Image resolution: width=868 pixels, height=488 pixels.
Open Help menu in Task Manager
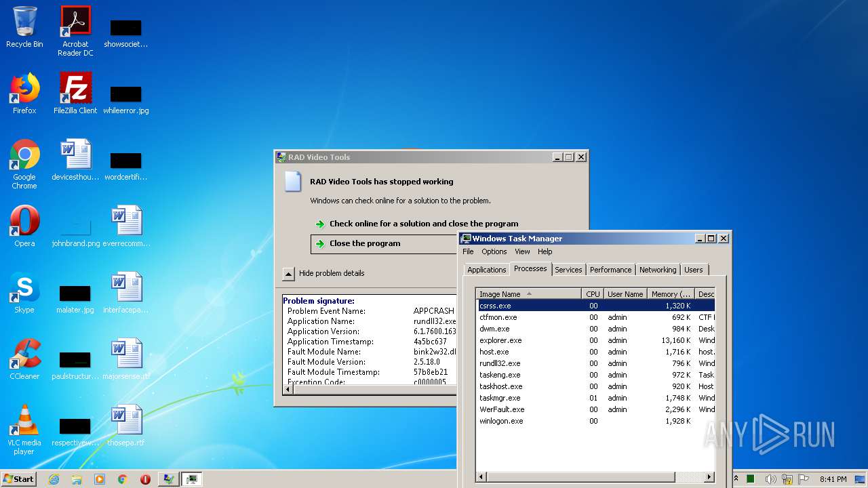tap(545, 251)
